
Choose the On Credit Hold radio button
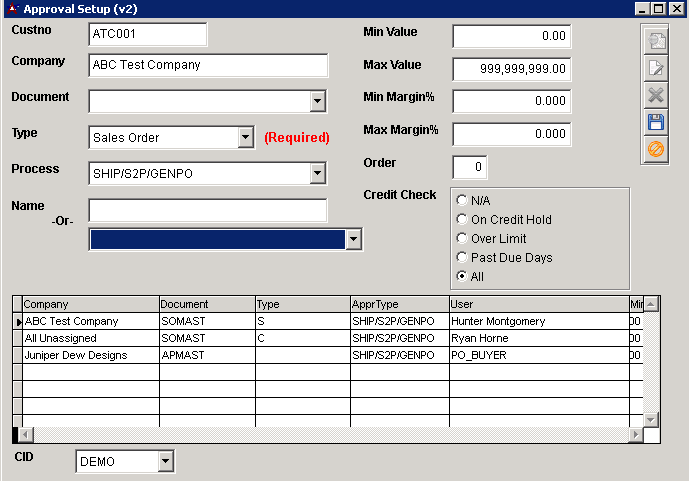462,219
